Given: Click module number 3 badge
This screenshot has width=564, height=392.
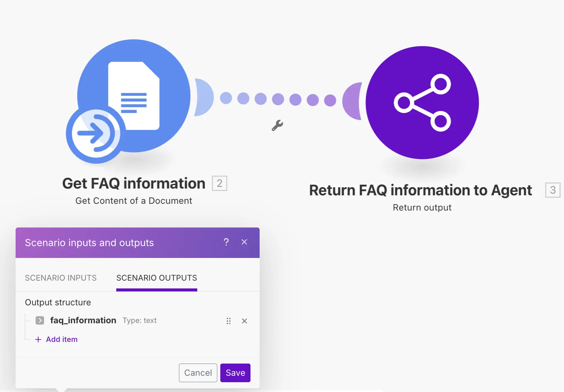Looking at the screenshot, I should coord(553,190).
